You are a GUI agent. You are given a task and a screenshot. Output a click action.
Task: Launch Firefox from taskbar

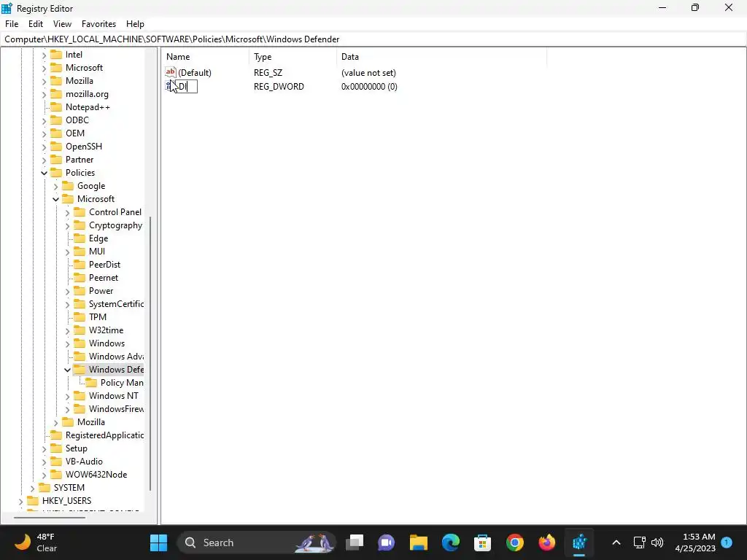click(546, 542)
